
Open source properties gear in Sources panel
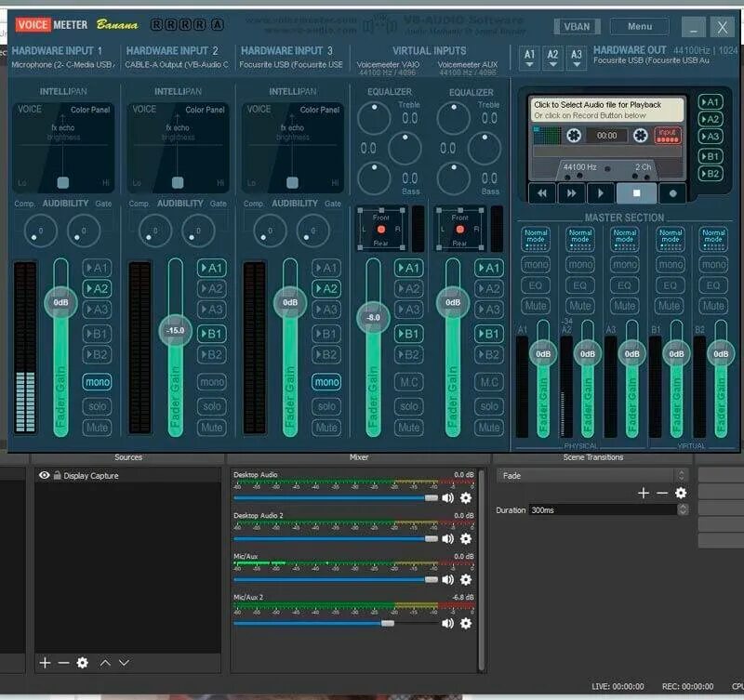coord(82,663)
